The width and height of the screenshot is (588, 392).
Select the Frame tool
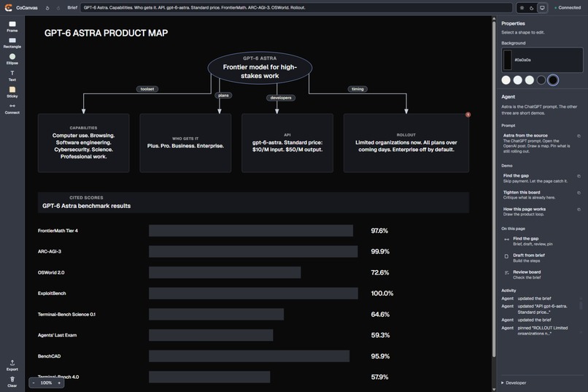[12, 26]
